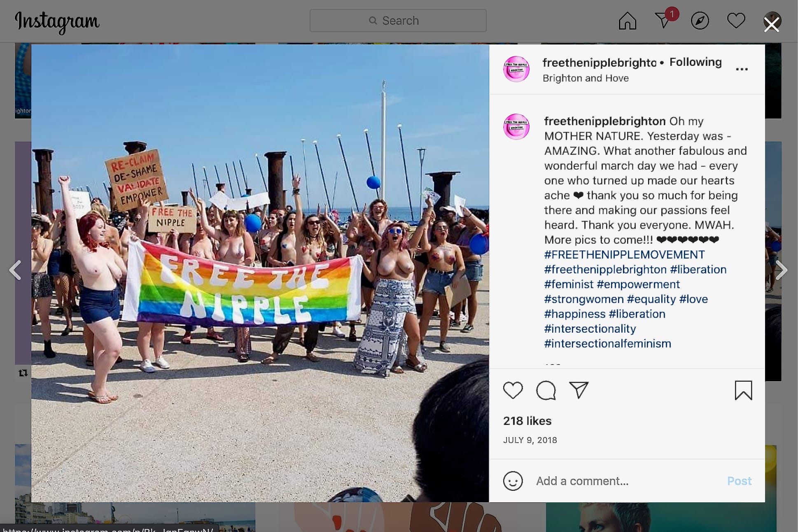Click the Search field
Viewport: 798px width, 532px height.
coord(398,21)
